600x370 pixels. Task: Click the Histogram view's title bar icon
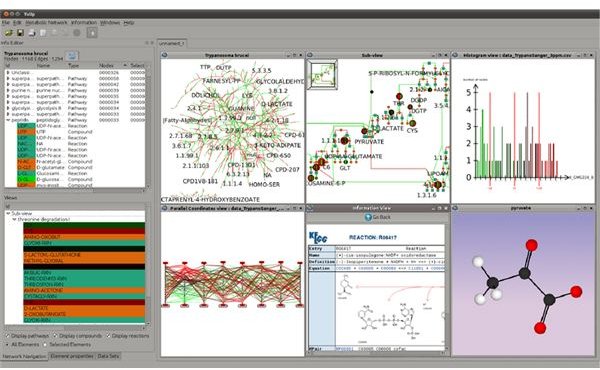[x=455, y=55]
